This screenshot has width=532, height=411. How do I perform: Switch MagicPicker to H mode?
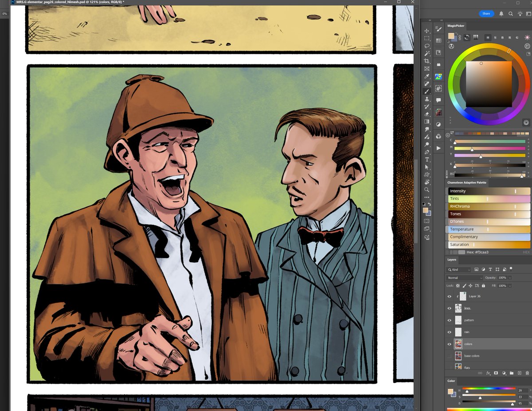click(488, 37)
